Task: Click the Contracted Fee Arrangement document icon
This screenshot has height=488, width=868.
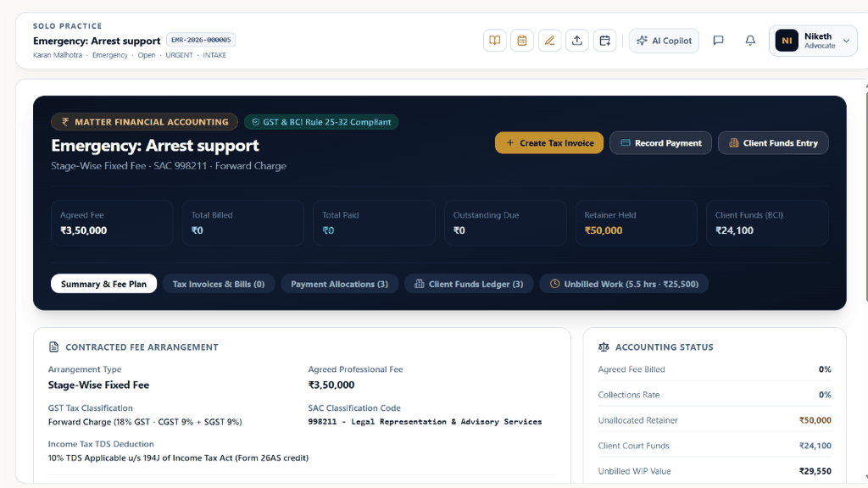Action: click(53, 347)
